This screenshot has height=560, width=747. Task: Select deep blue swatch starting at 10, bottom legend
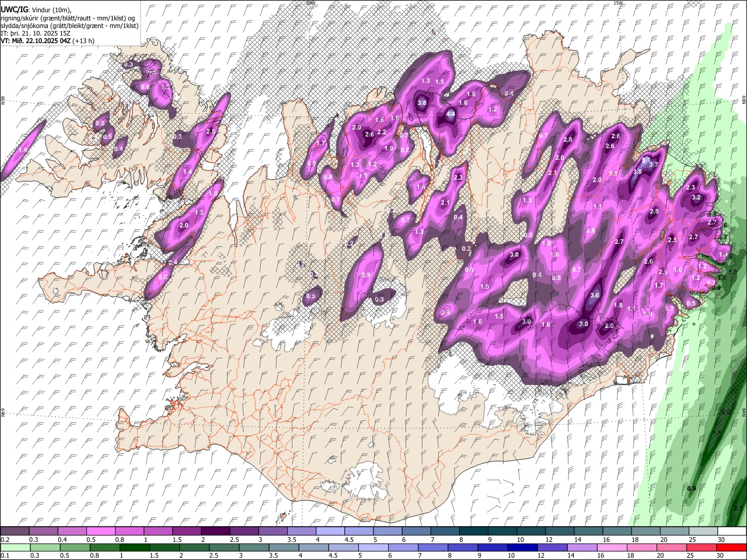[x=522, y=548]
